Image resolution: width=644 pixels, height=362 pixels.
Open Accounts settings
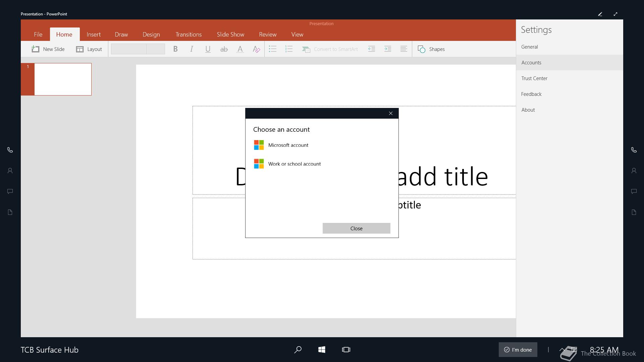point(569,63)
